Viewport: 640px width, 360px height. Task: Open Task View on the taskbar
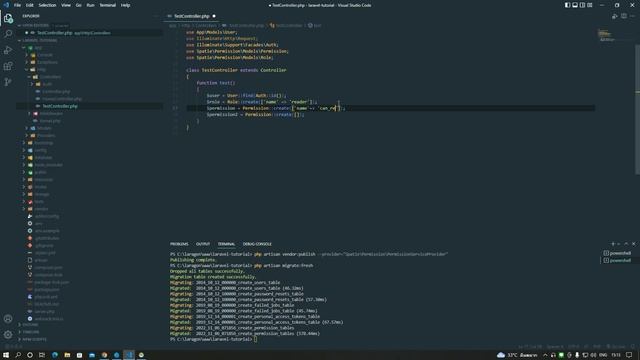pos(42,355)
